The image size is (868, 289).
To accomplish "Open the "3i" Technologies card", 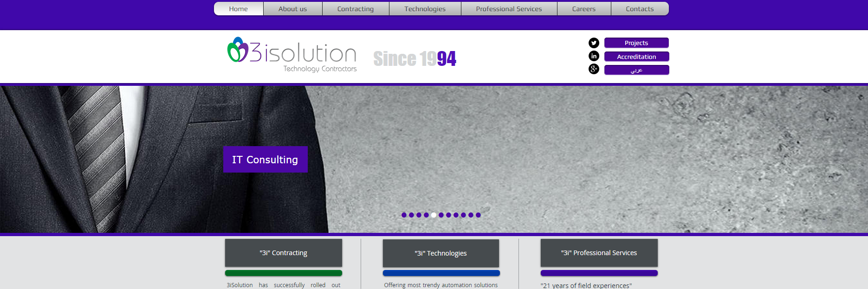I will click(441, 253).
